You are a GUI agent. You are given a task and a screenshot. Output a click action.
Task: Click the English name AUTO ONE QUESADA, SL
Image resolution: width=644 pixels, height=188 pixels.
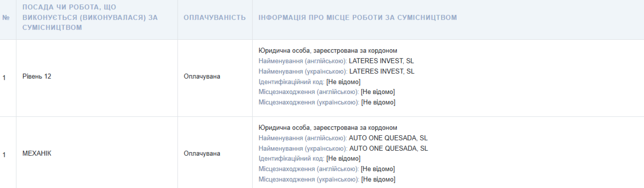(388, 138)
